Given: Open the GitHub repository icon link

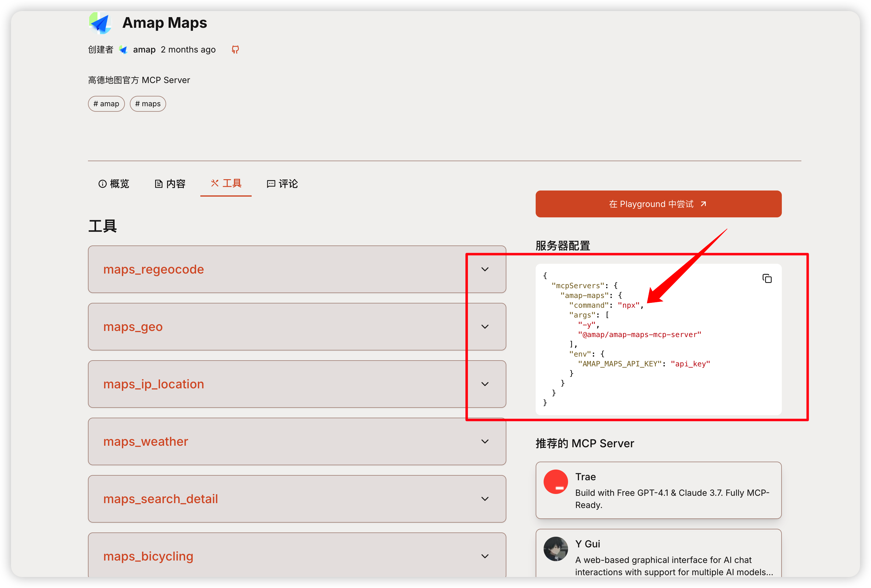Looking at the screenshot, I should 235,49.
